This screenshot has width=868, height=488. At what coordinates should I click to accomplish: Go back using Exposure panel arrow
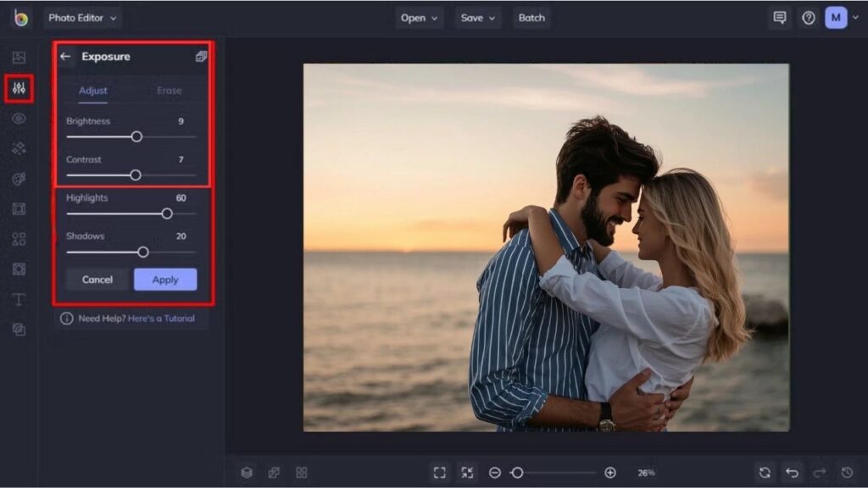point(65,57)
